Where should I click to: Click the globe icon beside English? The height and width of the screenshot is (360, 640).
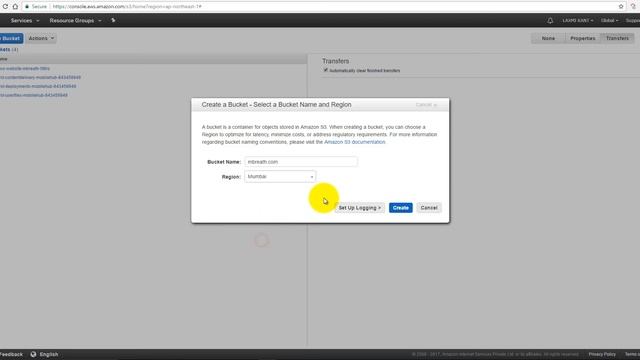[33, 354]
